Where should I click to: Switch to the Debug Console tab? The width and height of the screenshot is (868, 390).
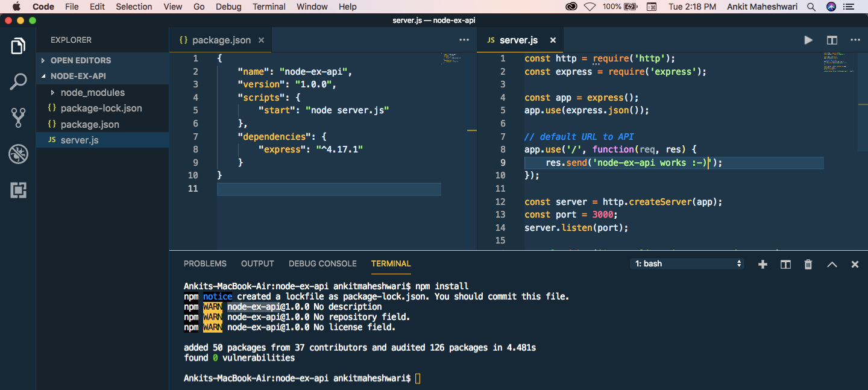(322, 264)
